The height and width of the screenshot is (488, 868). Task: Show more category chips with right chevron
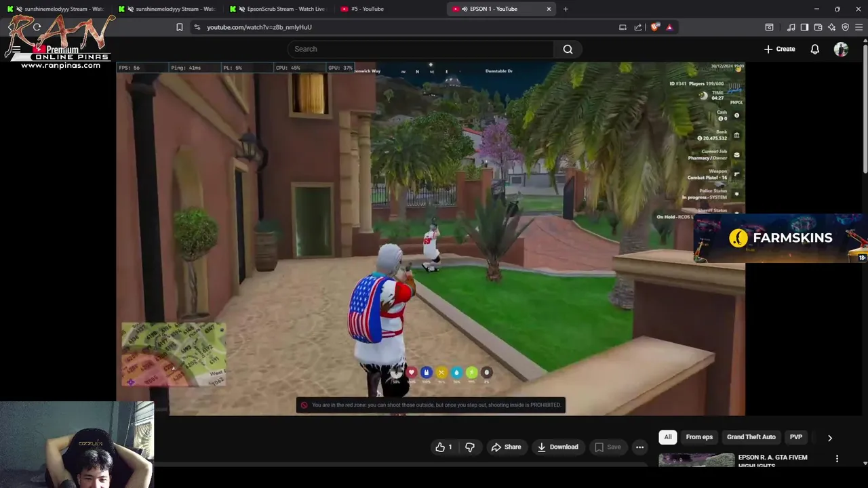tap(829, 438)
